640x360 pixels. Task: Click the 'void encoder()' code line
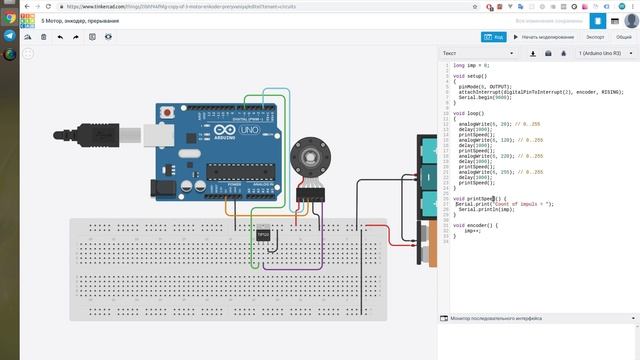click(476, 225)
